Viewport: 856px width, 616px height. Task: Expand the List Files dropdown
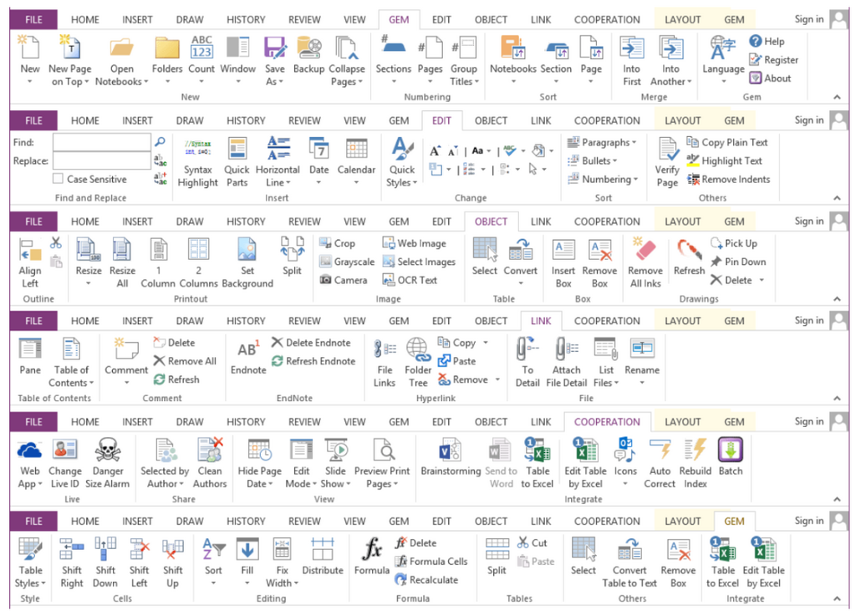616,383
